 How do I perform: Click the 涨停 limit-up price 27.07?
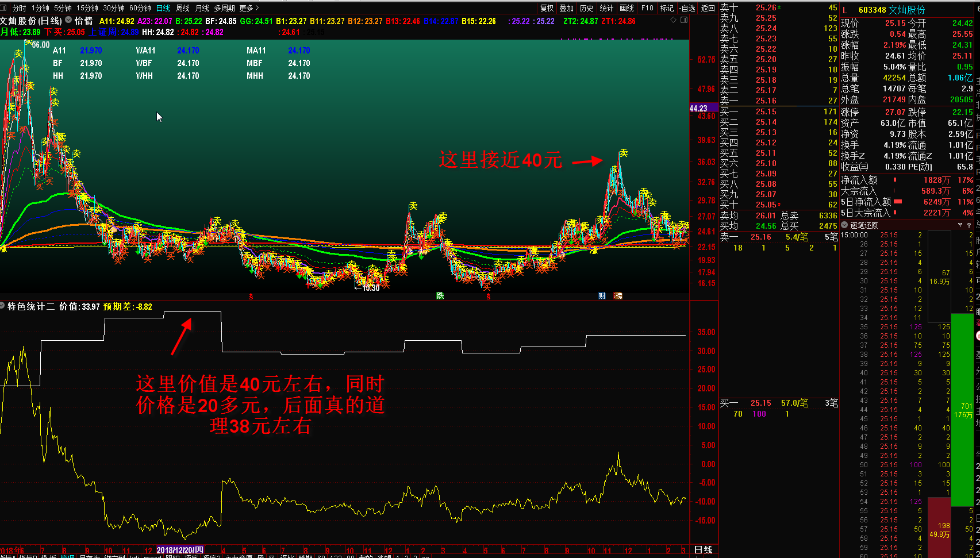coord(895,112)
